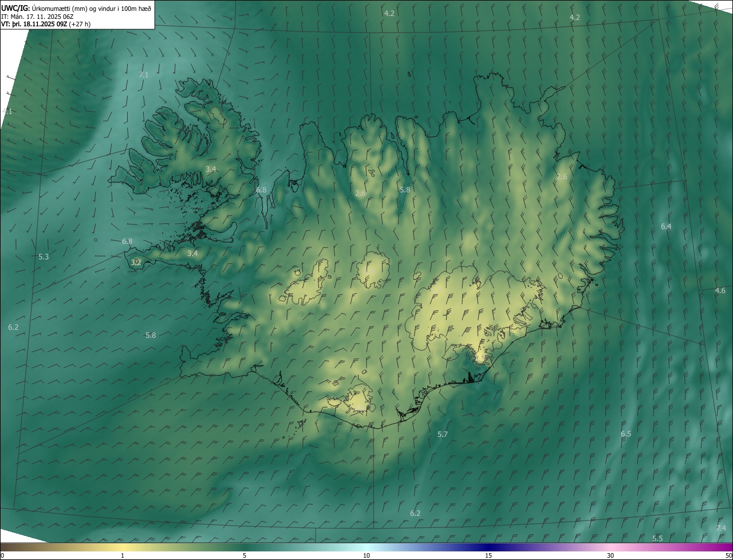Click the 7.1 value on the map
The height and width of the screenshot is (560, 733).
click(x=144, y=75)
